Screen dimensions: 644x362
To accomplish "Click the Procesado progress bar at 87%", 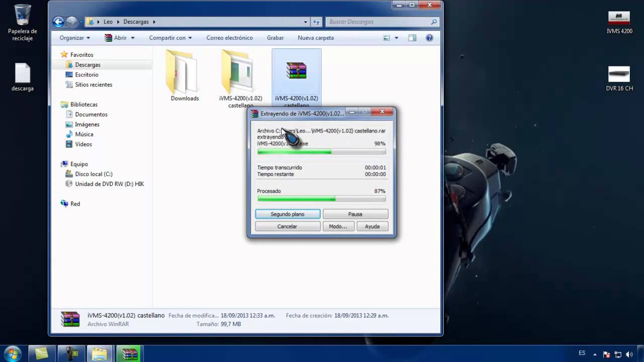I will (x=321, y=199).
